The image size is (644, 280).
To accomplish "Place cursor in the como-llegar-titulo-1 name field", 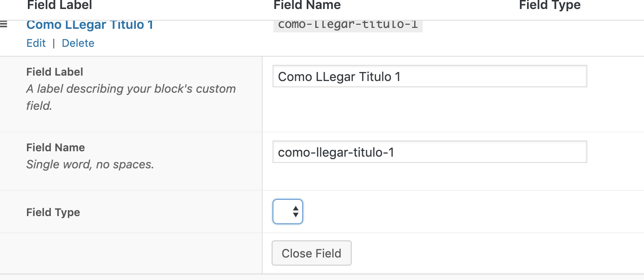I will pyautogui.click(x=429, y=152).
